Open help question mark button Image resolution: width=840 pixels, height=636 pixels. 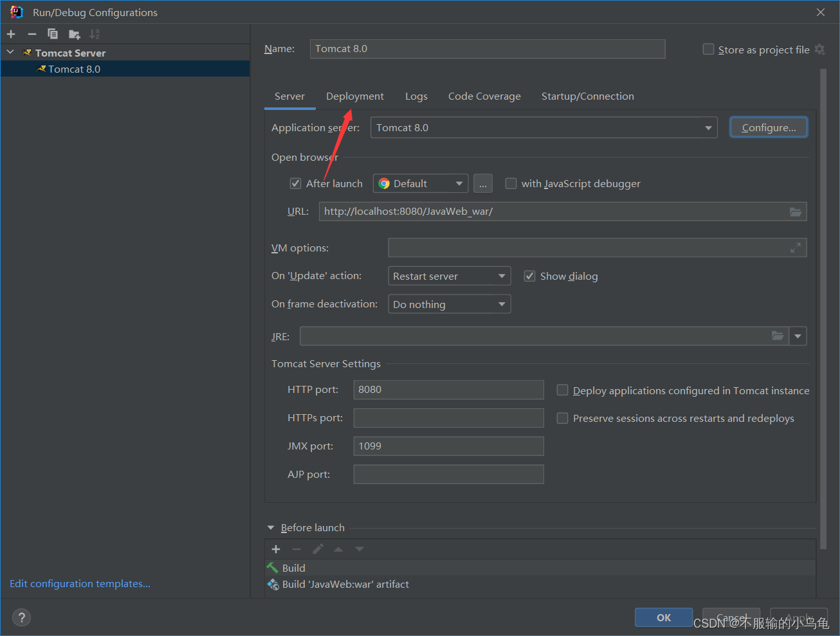[22, 617]
